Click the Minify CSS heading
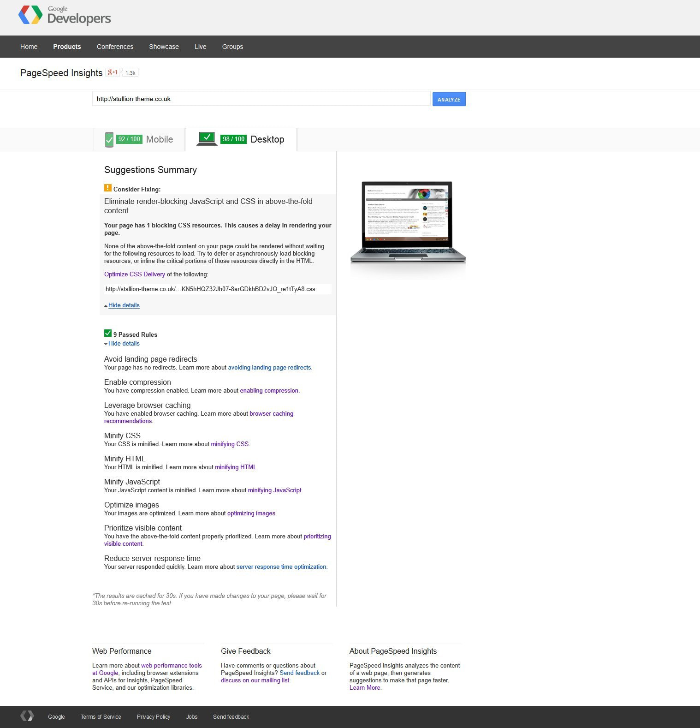This screenshot has width=700, height=728. coord(122,436)
